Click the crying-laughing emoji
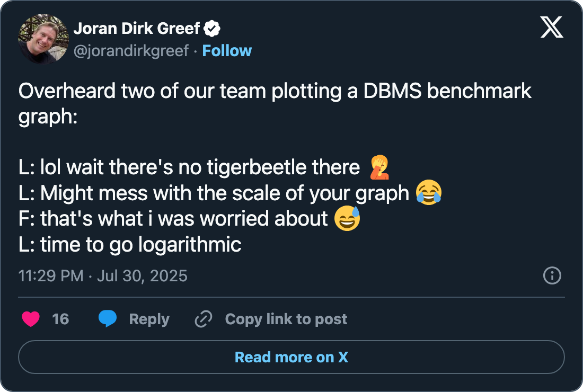Viewport: 583px width, 392px height. click(429, 193)
